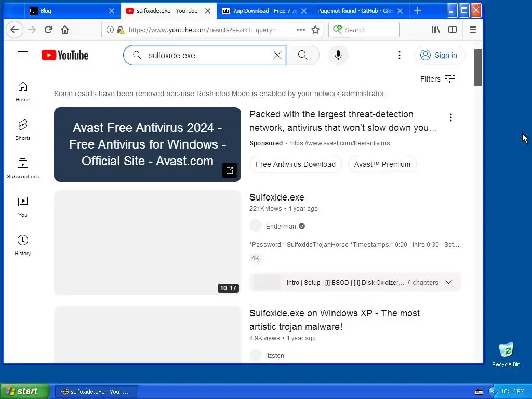This screenshot has height=399, width=532.
Task: Click the browser forward arrow
Action: tap(32, 30)
